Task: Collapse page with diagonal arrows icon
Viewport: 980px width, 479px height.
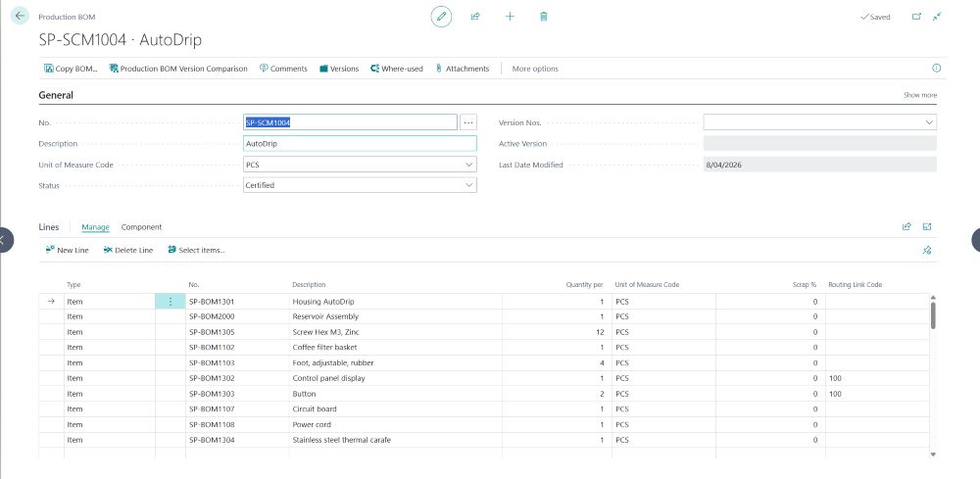Action: click(x=937, y=17)
